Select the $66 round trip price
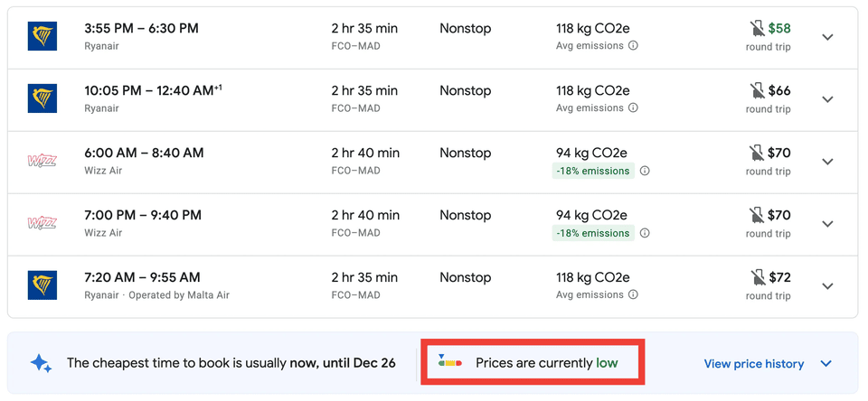 tap(778, 91)
